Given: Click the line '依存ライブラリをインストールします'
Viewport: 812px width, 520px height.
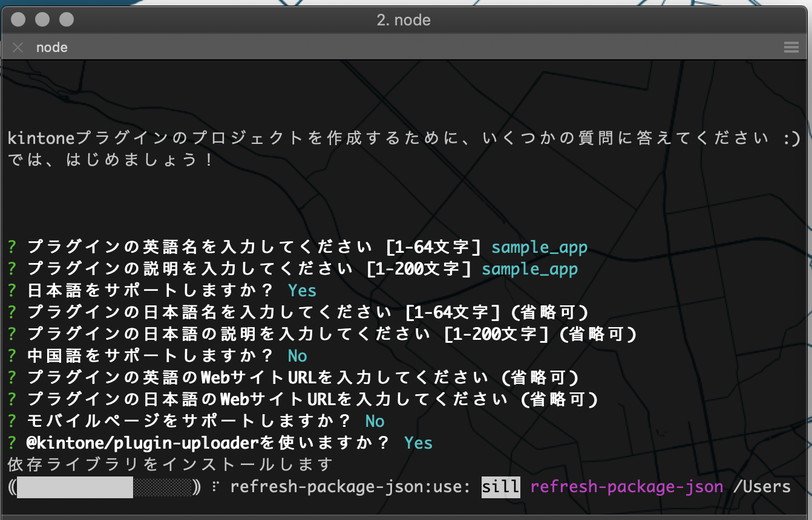Looking at the screenshot, I should (x=171, y=465).
